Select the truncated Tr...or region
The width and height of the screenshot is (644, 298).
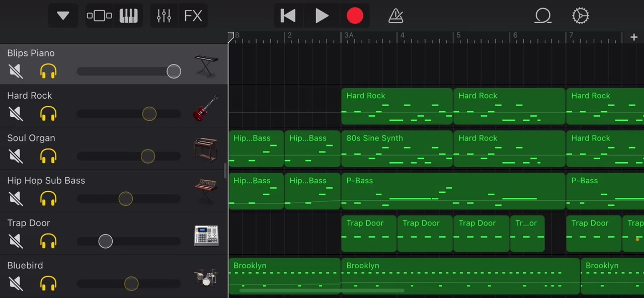[x=527, y=234]
